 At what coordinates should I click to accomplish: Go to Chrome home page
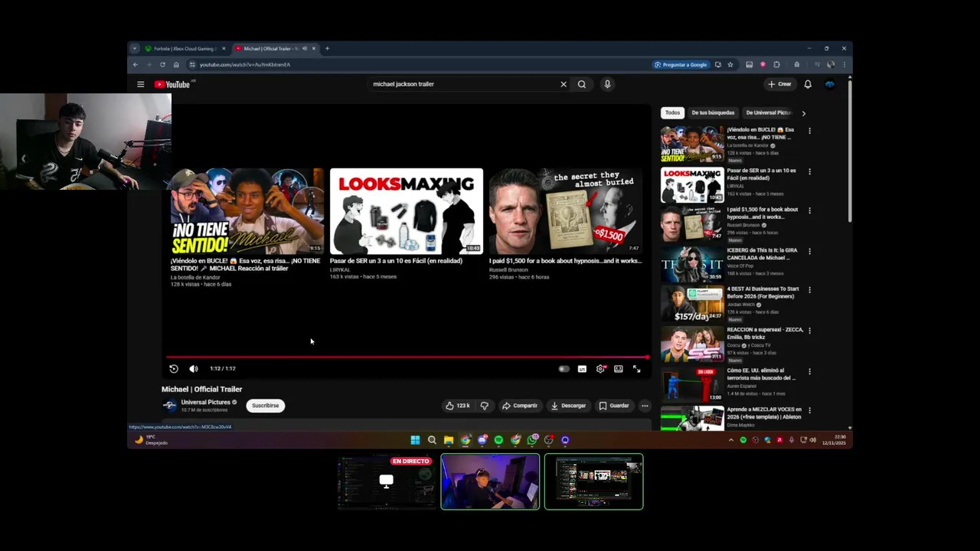point(176,65)
